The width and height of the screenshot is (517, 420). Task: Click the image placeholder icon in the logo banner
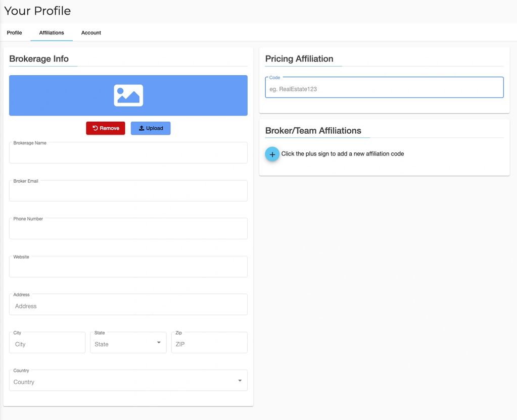[x=128, y=95]
